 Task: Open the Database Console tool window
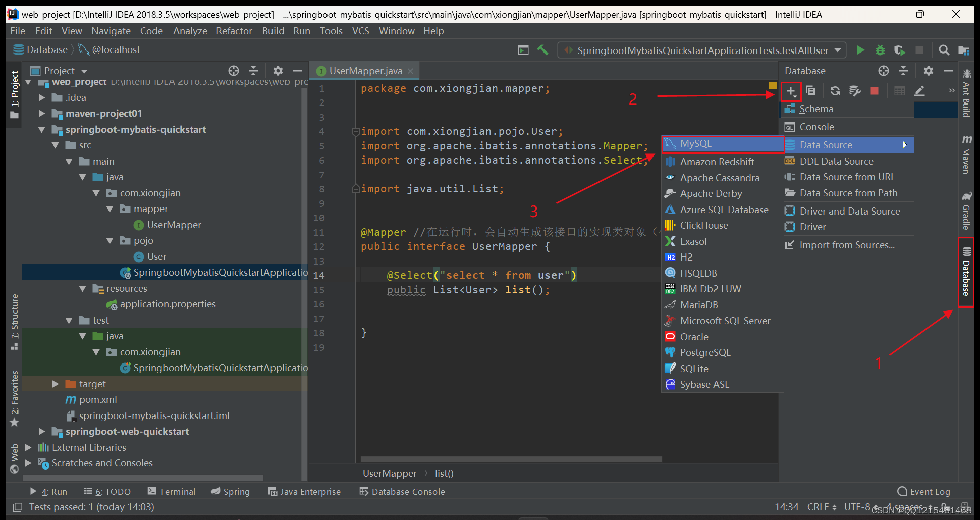tap(402, 492)
